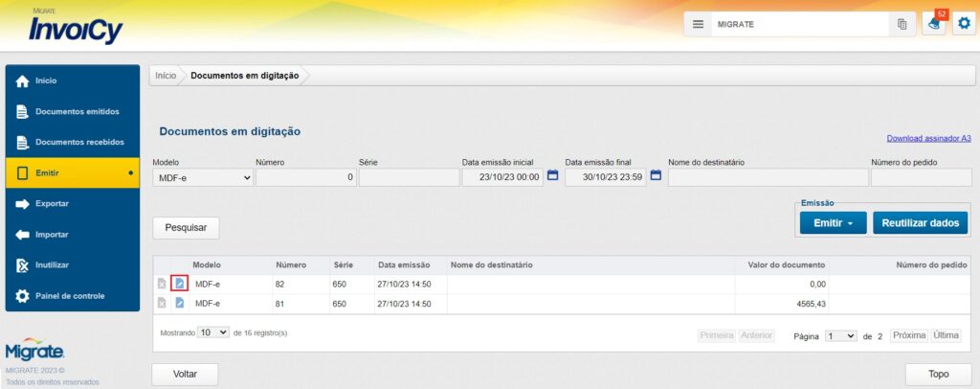Viewport: 980px width, 389px height.
Task: Click the delete icon for MDF-e number 82
Action: click(x=162, y=284)
